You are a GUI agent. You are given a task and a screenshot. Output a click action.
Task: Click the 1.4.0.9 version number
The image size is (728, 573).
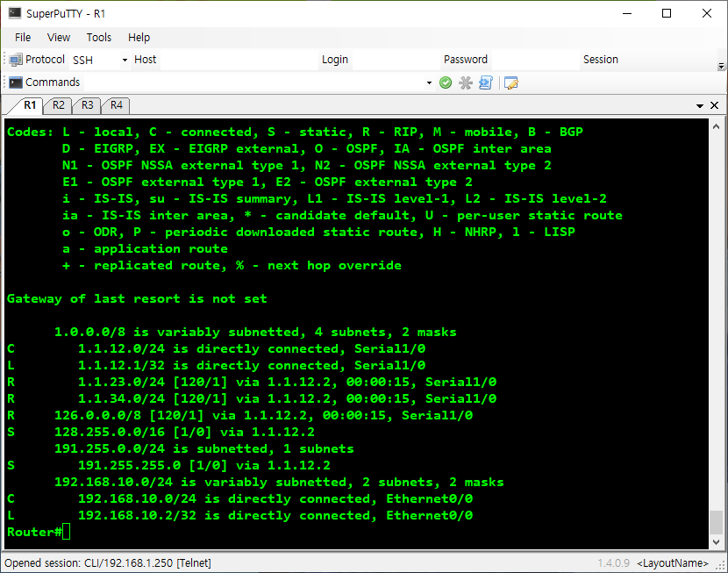613,563
